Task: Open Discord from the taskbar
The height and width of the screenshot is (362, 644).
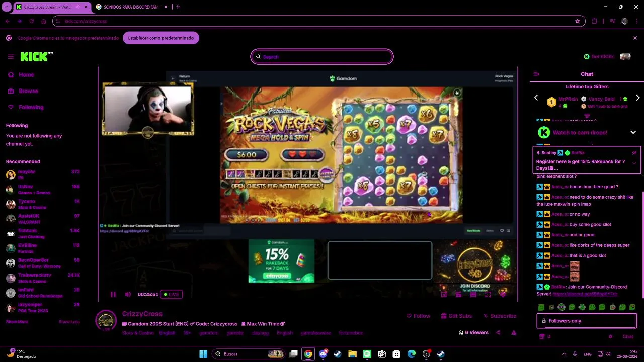Action: tap(323, 354)
